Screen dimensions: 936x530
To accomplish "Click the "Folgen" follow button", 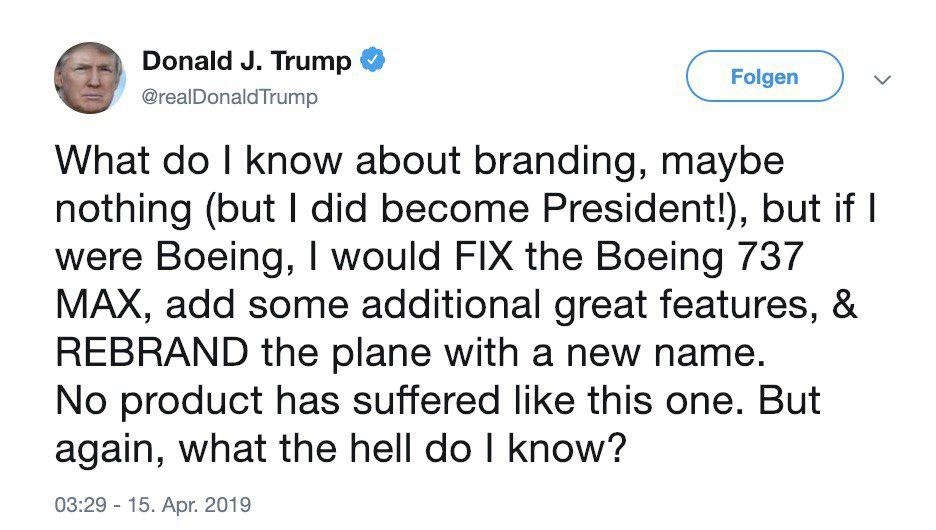I will click(764, 77).
